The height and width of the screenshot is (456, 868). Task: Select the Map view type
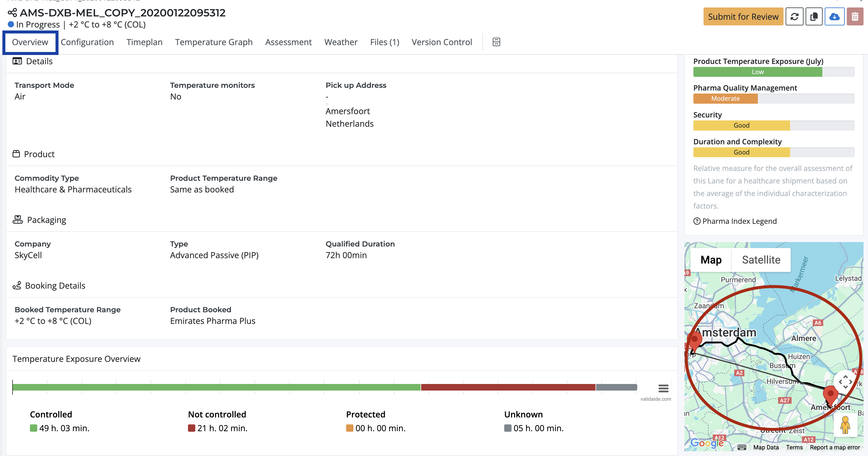(x=711, y=260)
